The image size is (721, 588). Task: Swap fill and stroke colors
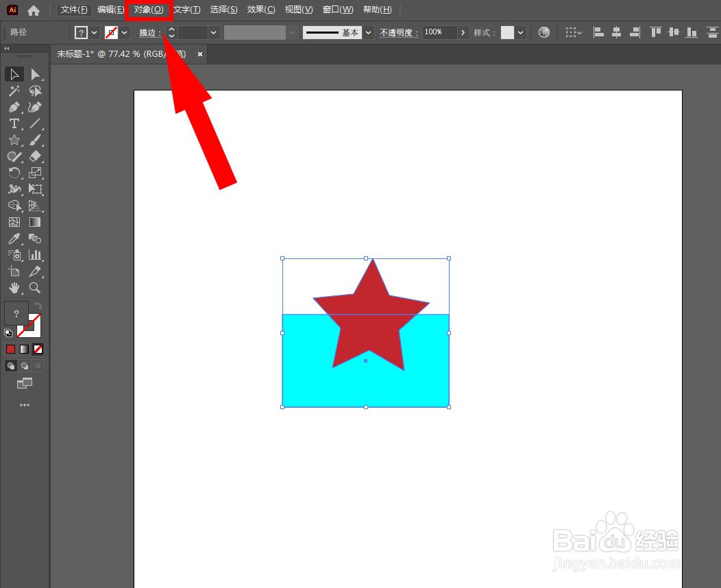38,305
